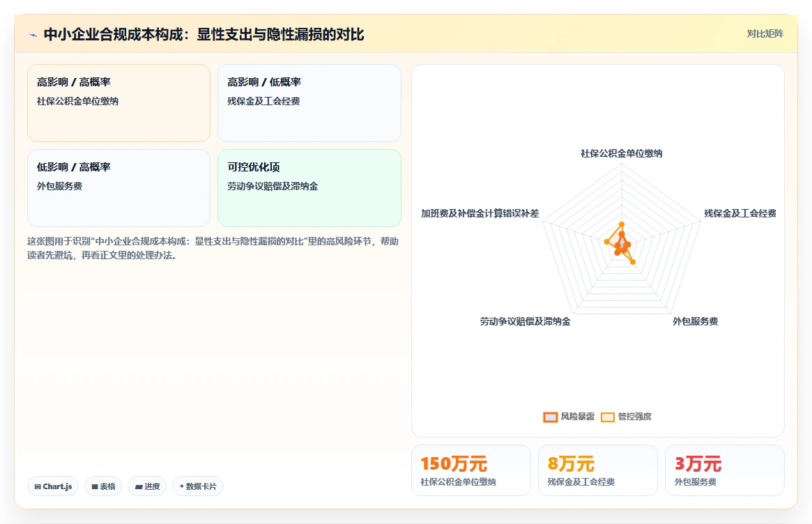Open the 可控优化项 green card
This screenshot has width=812, height=524.
(309, 188)
